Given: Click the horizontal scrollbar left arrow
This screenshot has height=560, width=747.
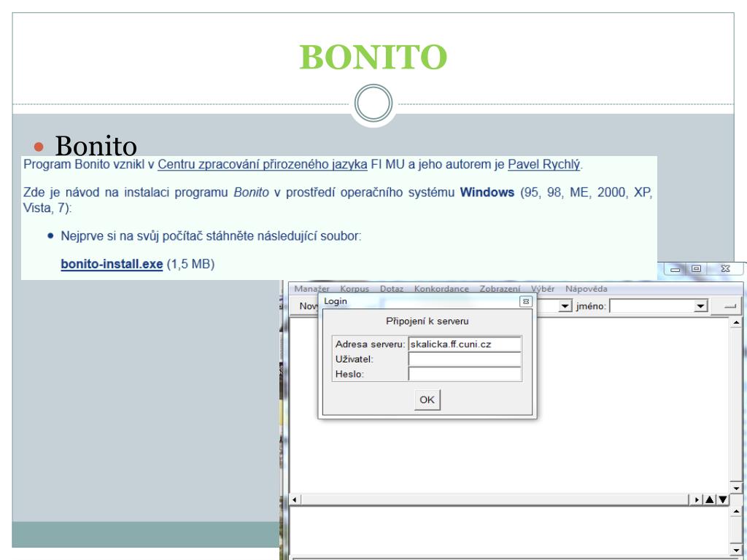Looking at the screenshot, I should click(295, 499).
